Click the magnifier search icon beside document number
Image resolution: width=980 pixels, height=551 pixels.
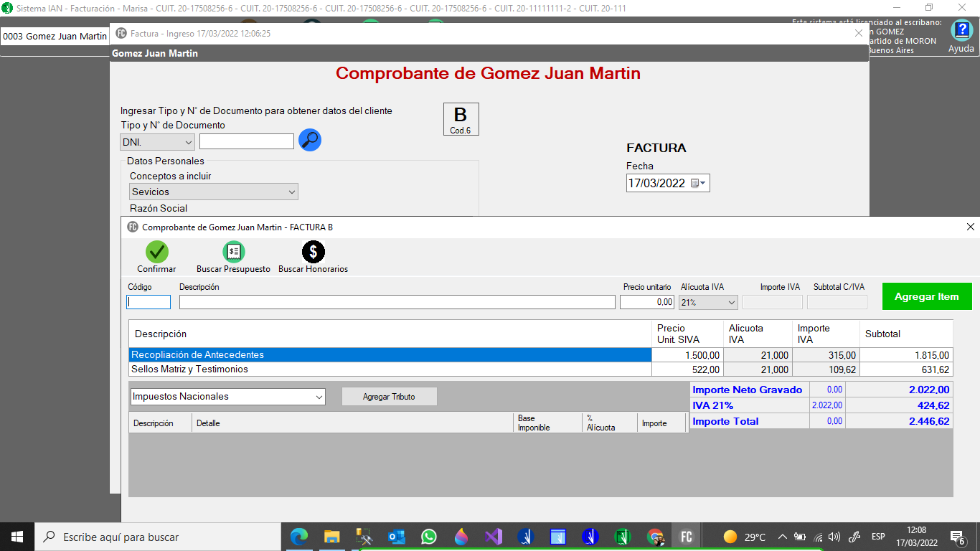(x=309, y=140)
